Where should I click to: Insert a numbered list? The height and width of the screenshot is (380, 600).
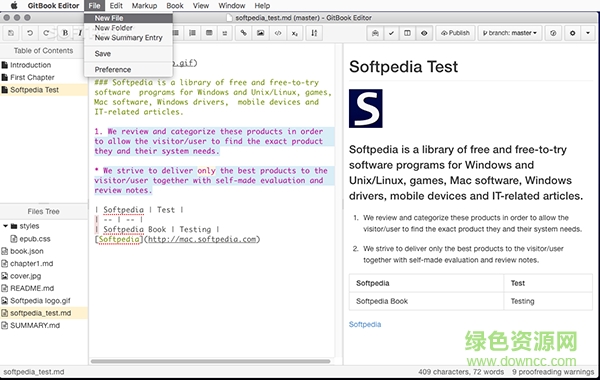[192, 33]
